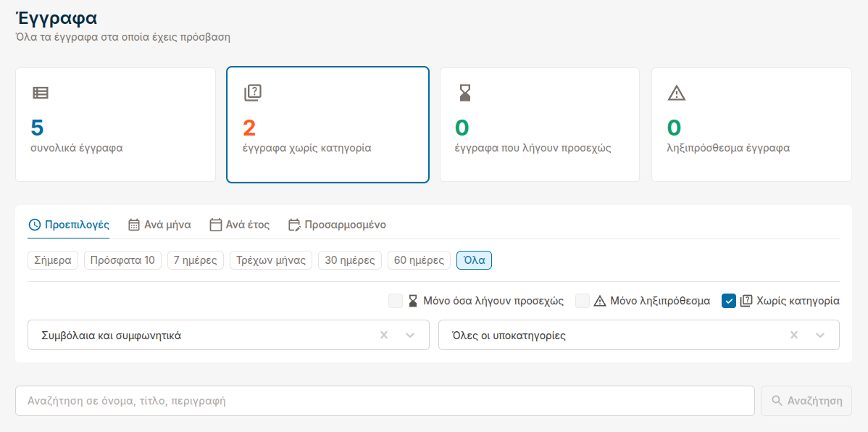The width and height of the screenshot is (868, 432).
Task: Click the search field for name, title, description
Action: coord(384,401)
